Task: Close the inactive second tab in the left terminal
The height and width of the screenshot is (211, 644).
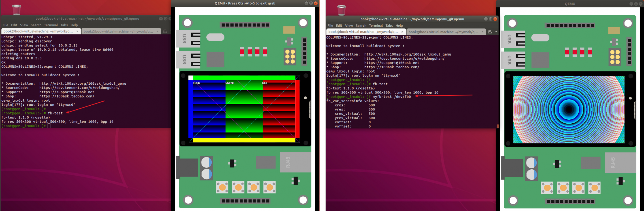Action: click(157, 31)
